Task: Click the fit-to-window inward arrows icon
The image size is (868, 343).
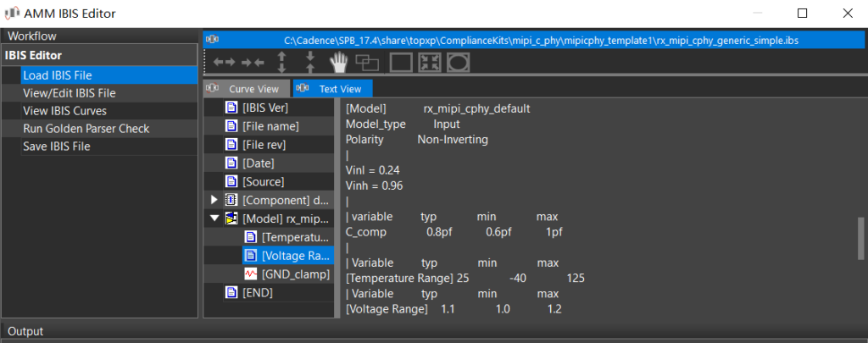Action: point(429,62)
